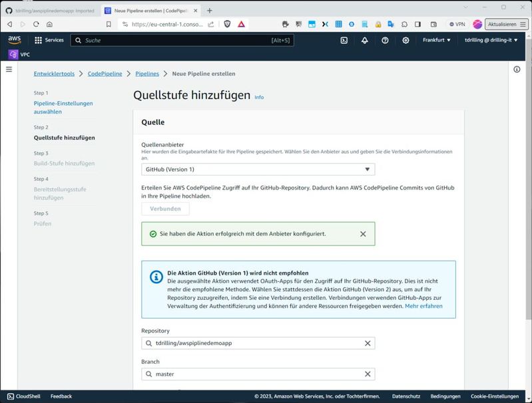This screenshot has width=532, height=403.
Task: Open CloudShell in the footer
Action: coord(24,396)
